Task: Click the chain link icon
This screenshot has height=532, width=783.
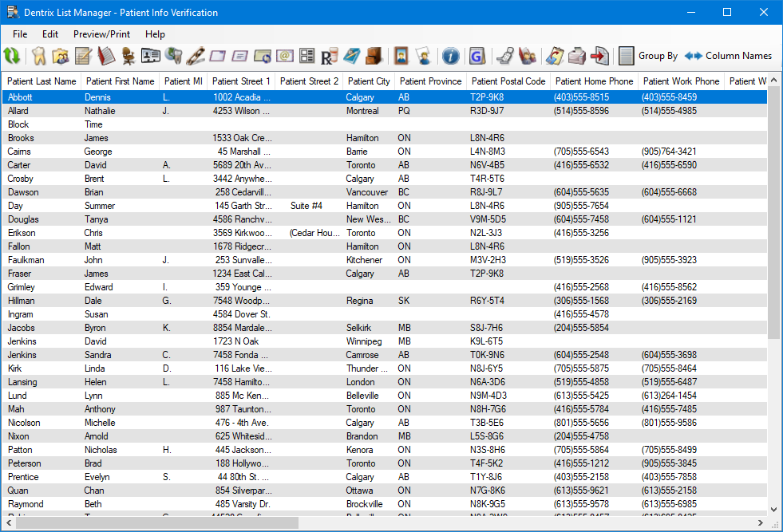Action: (x=196, y=55)
